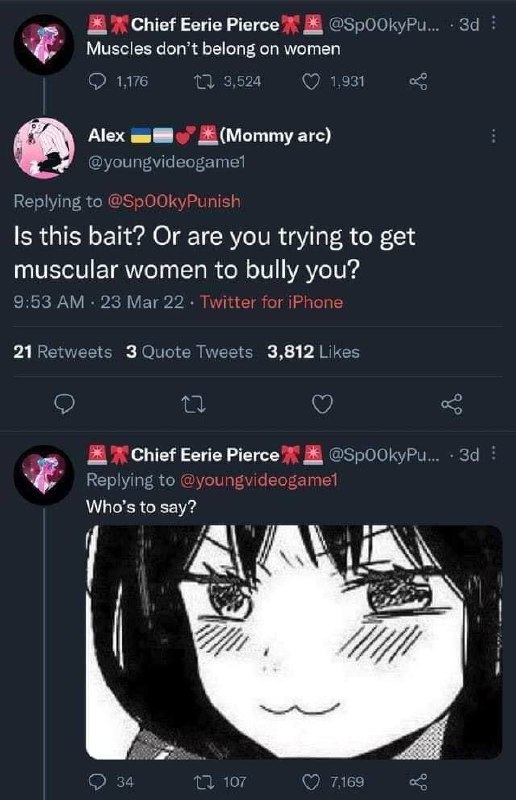Like Alex's 'Is this bait?' tweet
The height and width of the screenshot is (800, 516).
323,405
